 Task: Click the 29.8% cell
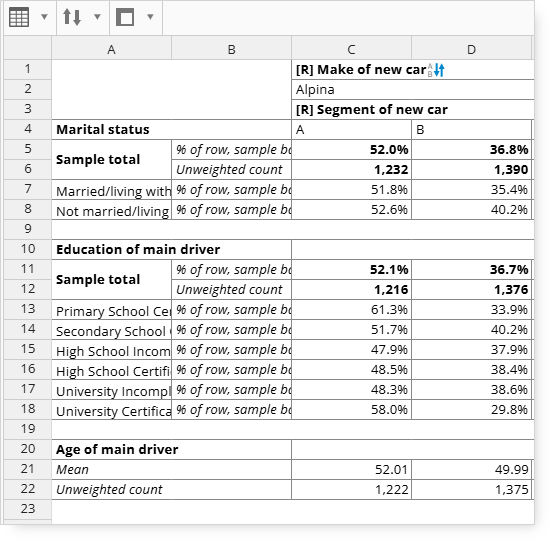(471, 409)
